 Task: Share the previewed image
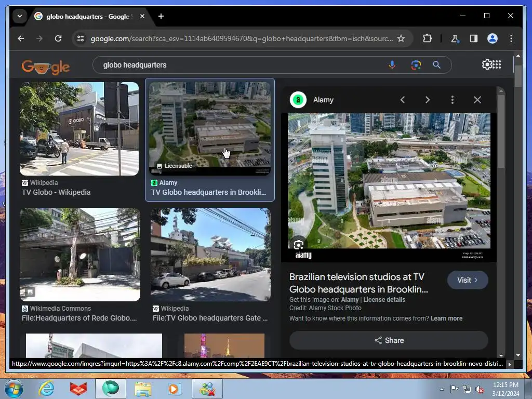pyautogui.click(x=389, y=340)
